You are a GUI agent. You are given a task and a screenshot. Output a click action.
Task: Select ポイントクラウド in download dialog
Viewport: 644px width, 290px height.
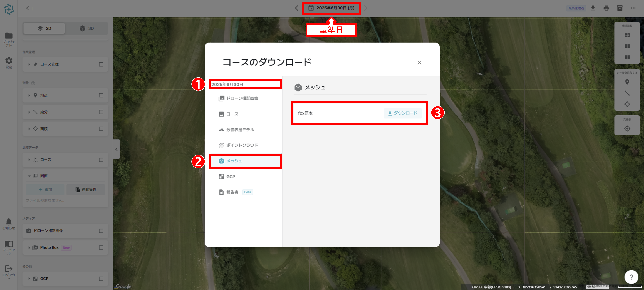tap(242, 145)
